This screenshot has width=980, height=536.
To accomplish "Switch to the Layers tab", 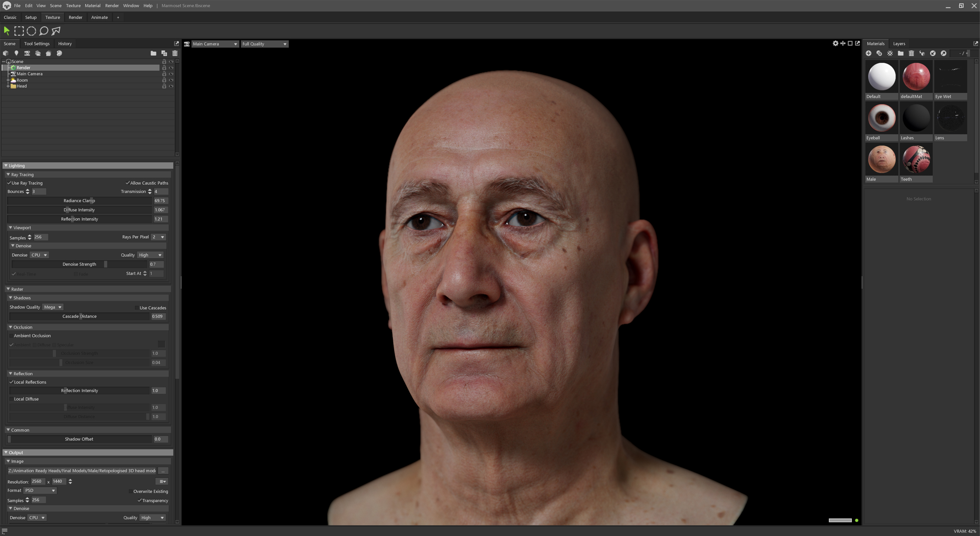I will pos(898,44).
